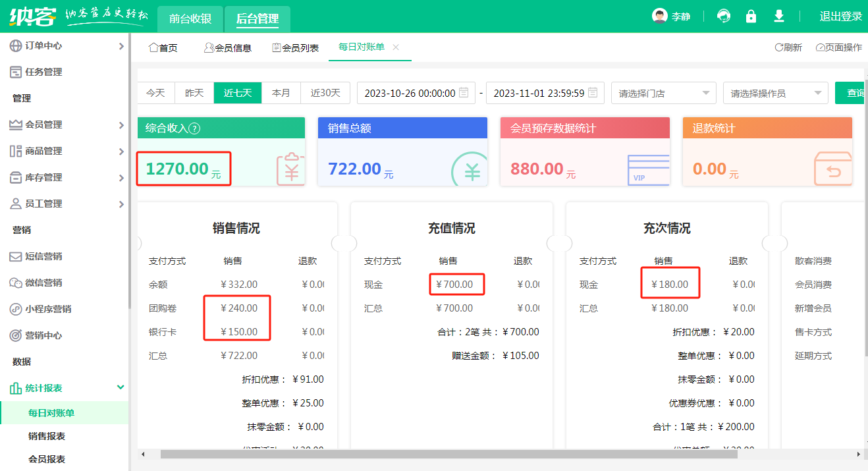The image size is (868, 471).
Task: Click the 刷新 refresh icon
Action: pos(778,47)
